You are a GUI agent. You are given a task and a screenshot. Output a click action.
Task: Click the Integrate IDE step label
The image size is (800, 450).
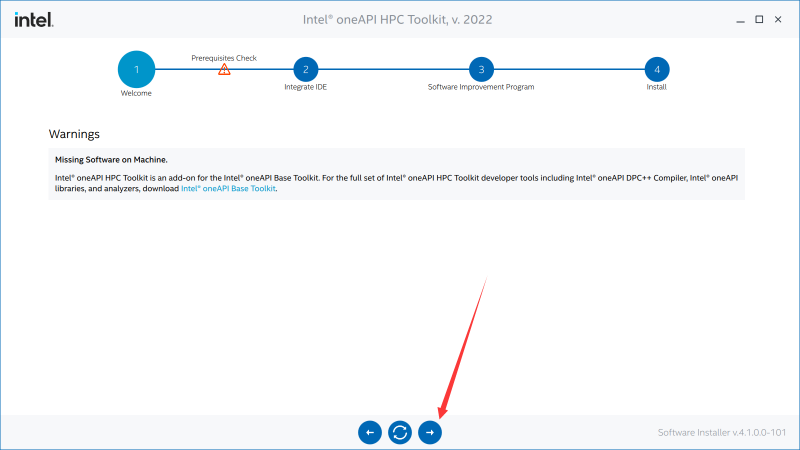(305, 87)
